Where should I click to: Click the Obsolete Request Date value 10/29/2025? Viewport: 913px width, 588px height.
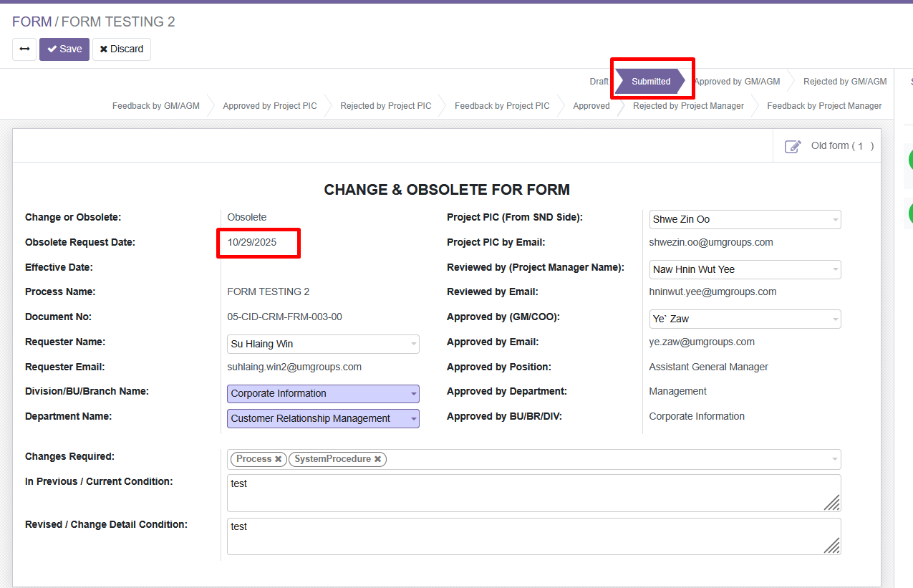tap(252, 242)
